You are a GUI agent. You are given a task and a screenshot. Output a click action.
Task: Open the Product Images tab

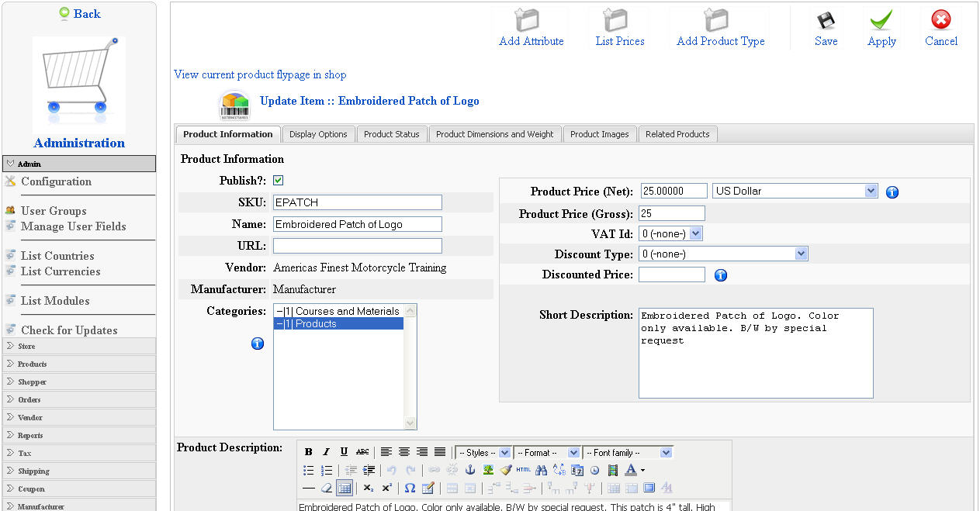(599, 134)
